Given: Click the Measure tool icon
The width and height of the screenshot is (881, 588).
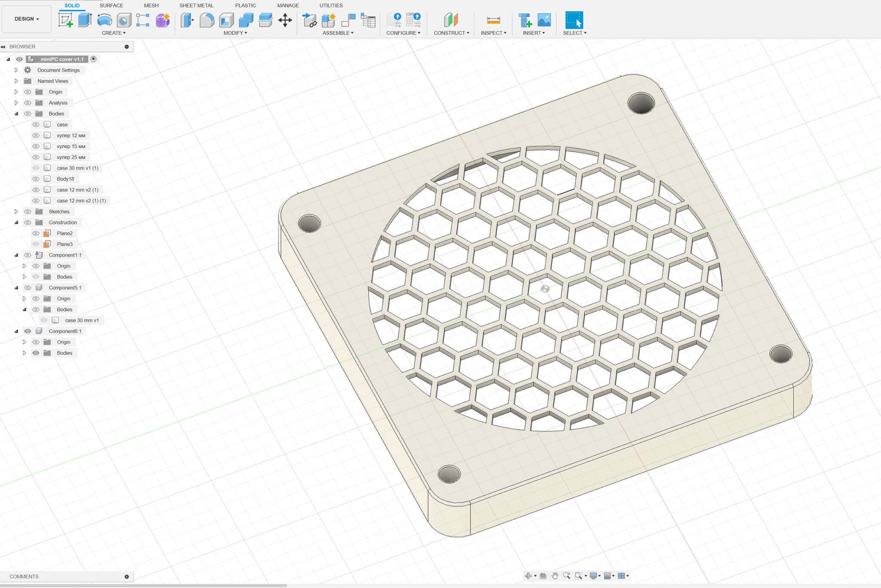Looking at the screenshot, I should click(x=493, y=20).
